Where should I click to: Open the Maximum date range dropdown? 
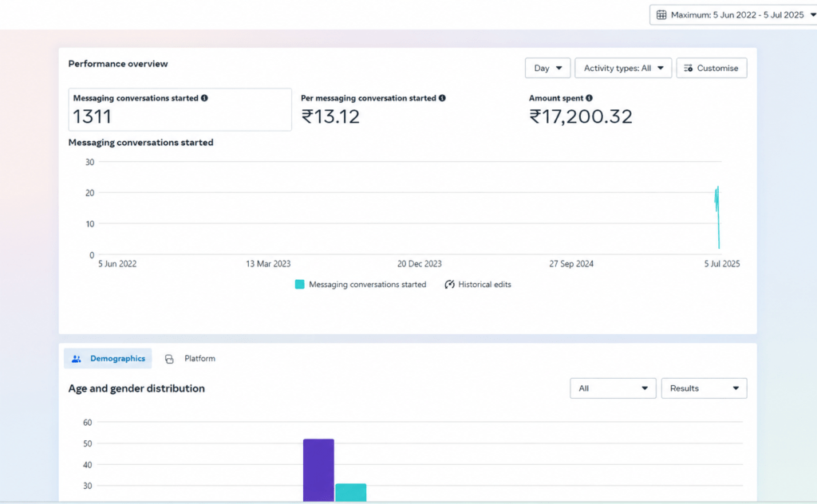[x=733, y=15]
